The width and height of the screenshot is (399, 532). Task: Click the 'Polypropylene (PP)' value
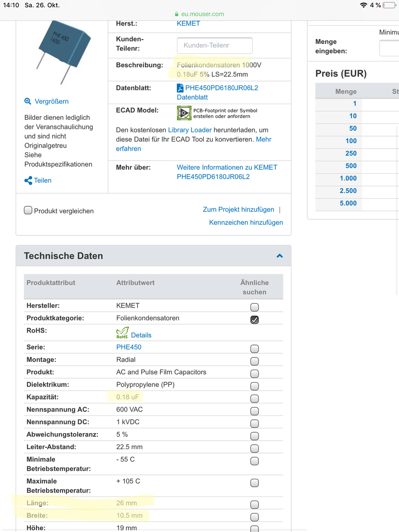(145, 384)
